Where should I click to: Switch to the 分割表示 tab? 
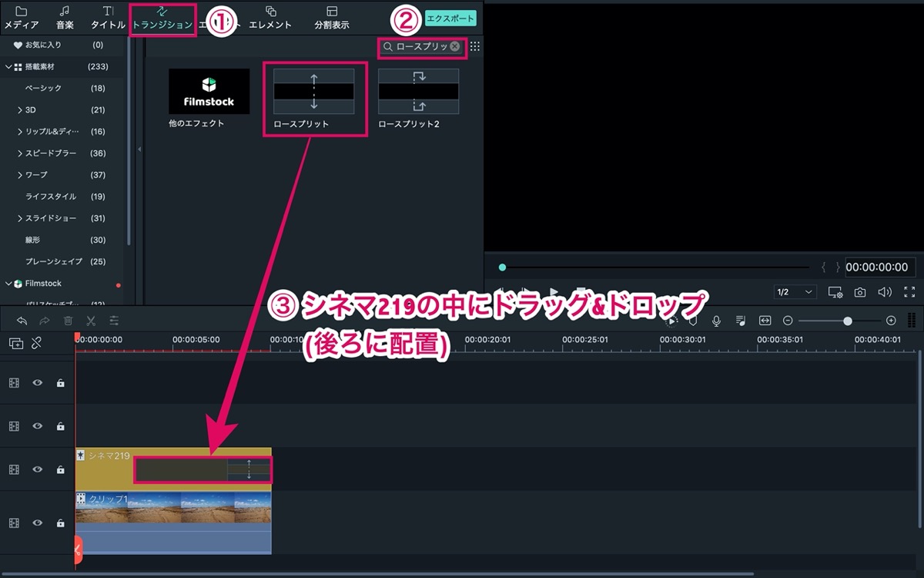point(332,18)
